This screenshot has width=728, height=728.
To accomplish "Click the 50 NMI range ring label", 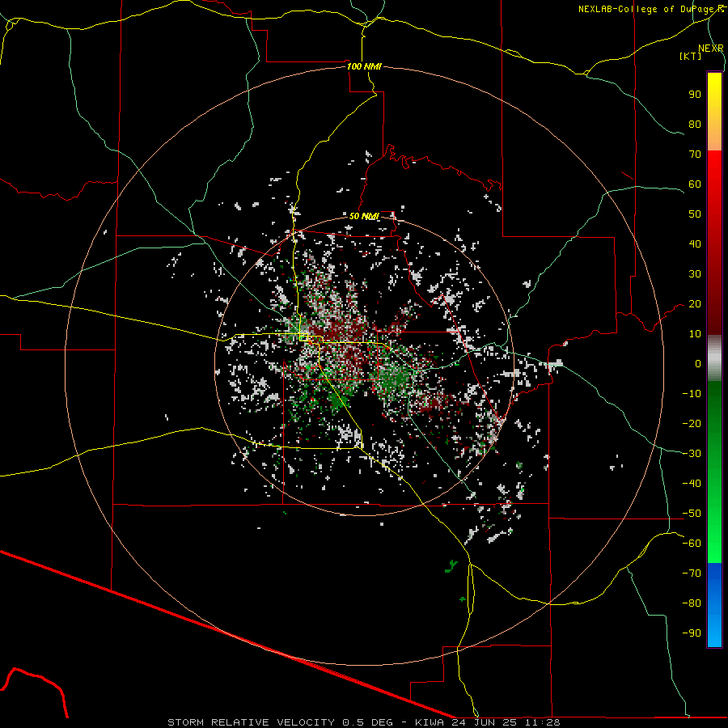I will [x=364, y=216].
